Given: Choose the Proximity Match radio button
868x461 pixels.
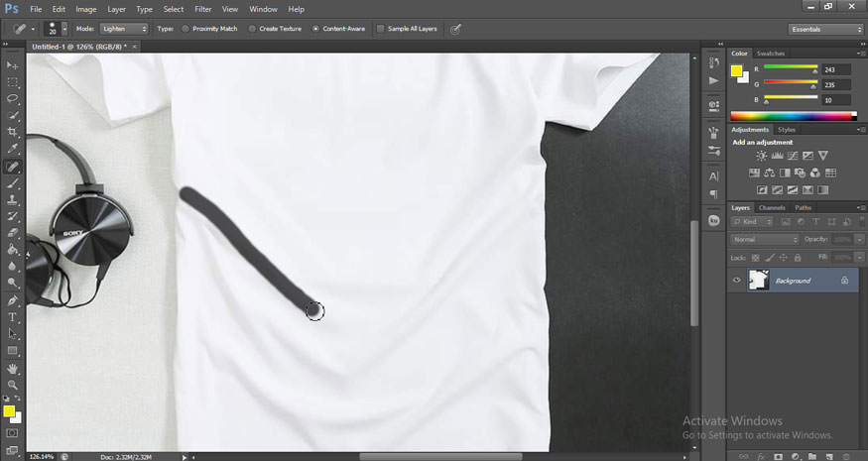Looking at the screenshot, I should click(x=186, y=29).
